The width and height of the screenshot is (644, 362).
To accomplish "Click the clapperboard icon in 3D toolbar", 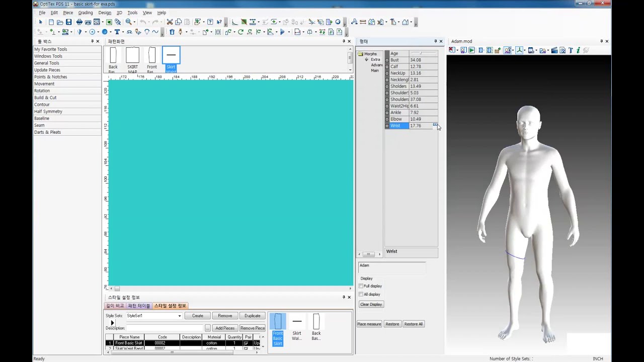I will [554, 50].
